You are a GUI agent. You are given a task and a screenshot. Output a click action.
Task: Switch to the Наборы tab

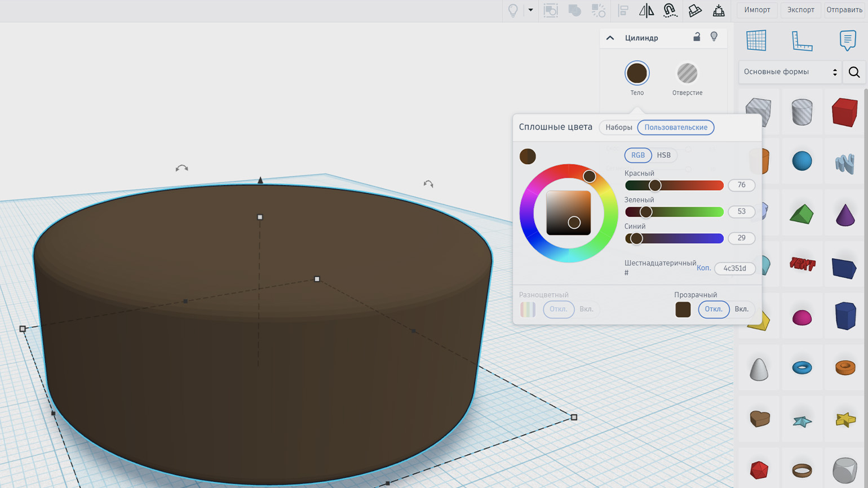click(618, 127)
